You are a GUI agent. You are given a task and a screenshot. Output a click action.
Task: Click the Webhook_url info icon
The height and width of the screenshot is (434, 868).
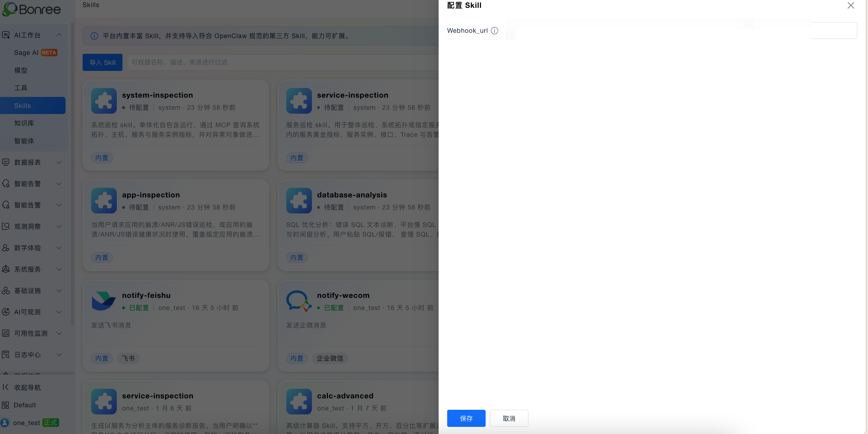494,31
